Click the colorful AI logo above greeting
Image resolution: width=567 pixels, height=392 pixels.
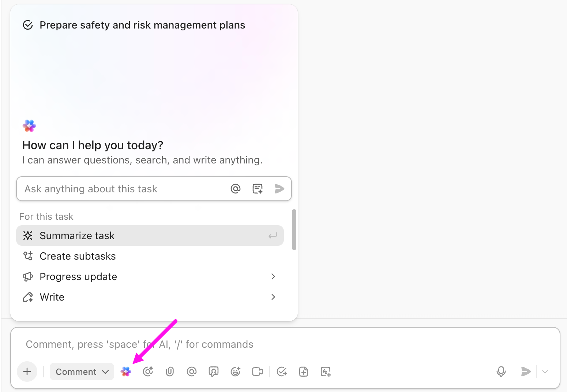[x=29, y=126]
